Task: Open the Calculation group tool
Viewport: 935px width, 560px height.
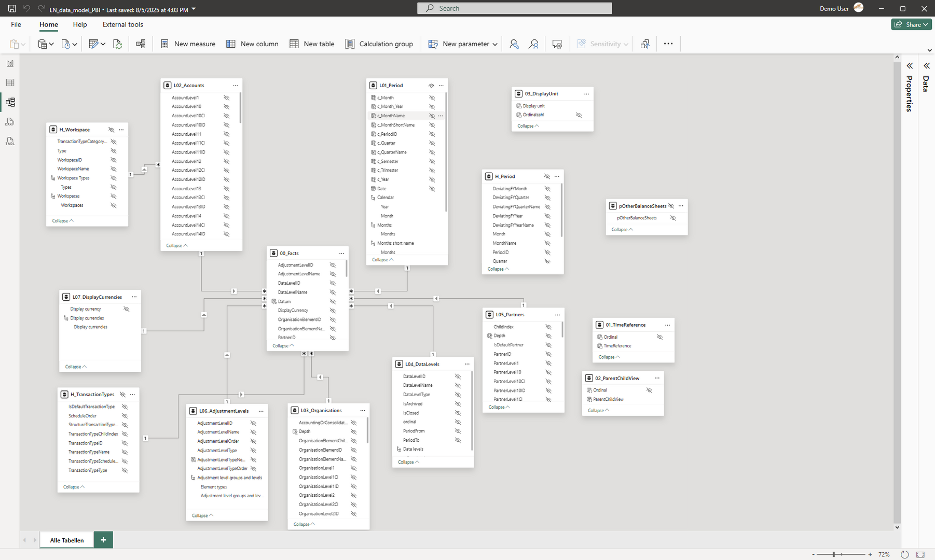Action: [x=380, y=44]
